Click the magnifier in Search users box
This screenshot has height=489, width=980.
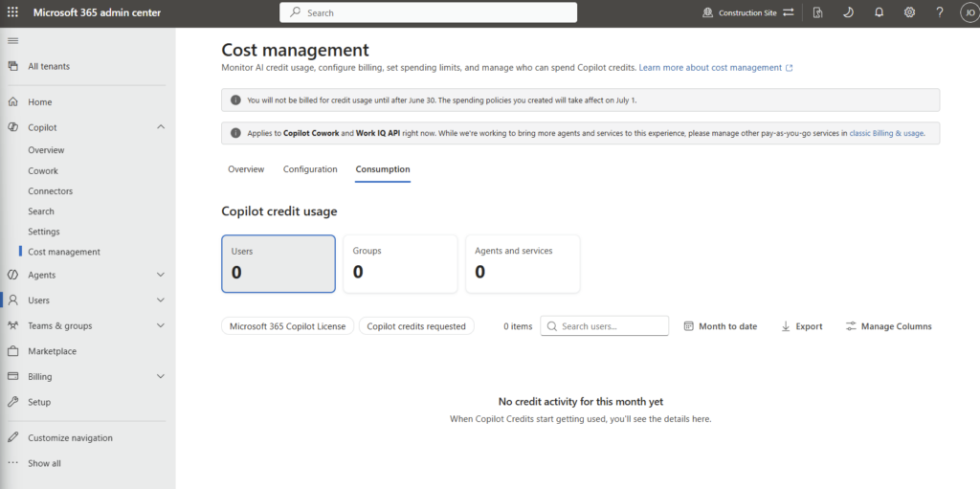[x=552, y=326]
